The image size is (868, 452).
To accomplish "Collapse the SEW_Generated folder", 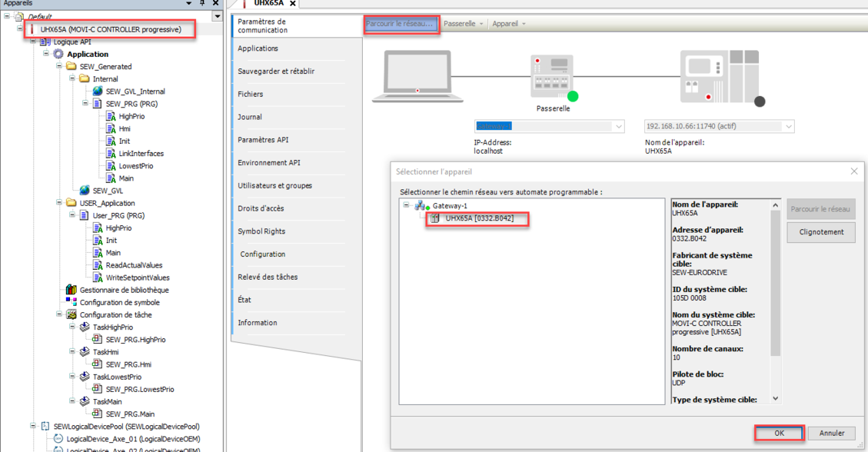I will [x=60, y=67].
